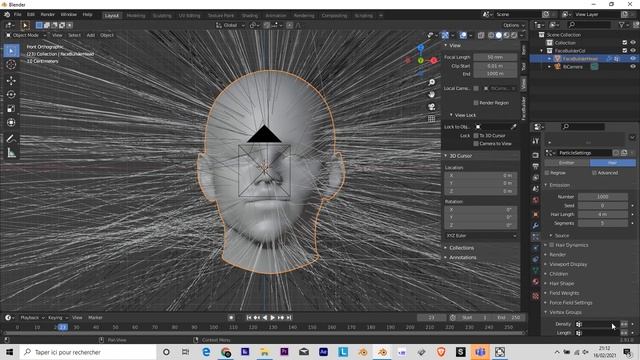Click the zoom viewport magnifier icon

pyautogui.click(x=431, y=82)
